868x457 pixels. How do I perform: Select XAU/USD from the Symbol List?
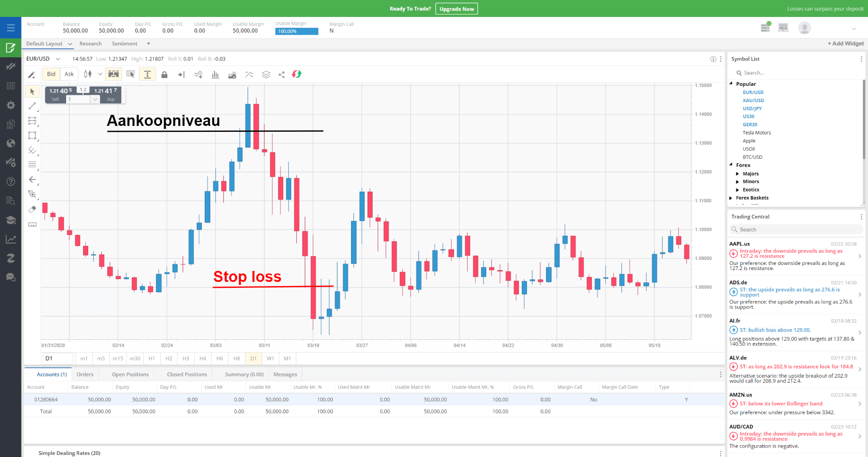pos(753,100)
